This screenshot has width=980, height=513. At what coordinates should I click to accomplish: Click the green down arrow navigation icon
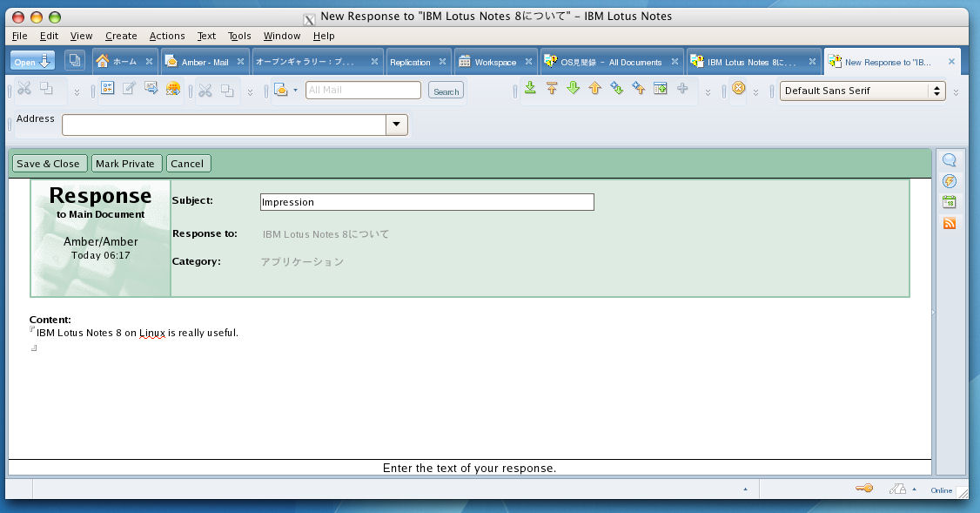coord(574,88)
